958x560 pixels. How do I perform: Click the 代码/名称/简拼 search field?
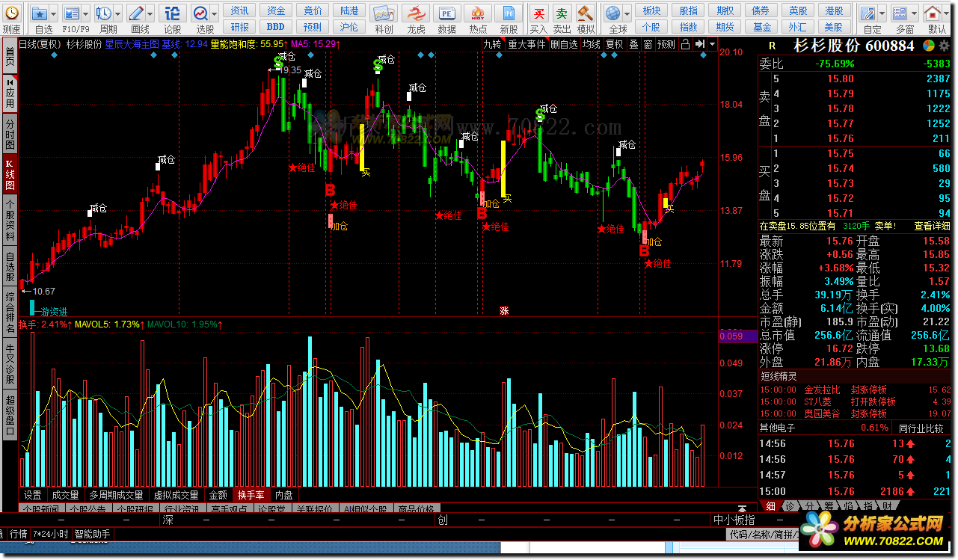pos(763,535)
